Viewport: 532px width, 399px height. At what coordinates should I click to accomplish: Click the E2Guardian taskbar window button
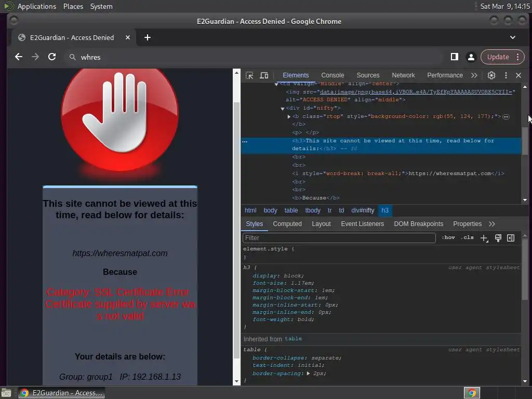click(x=62, y=393)
